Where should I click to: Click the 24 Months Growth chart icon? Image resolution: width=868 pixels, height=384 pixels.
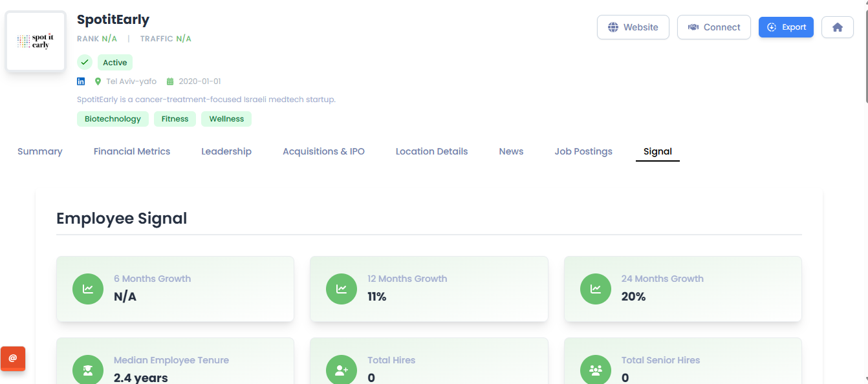[596, 288]
